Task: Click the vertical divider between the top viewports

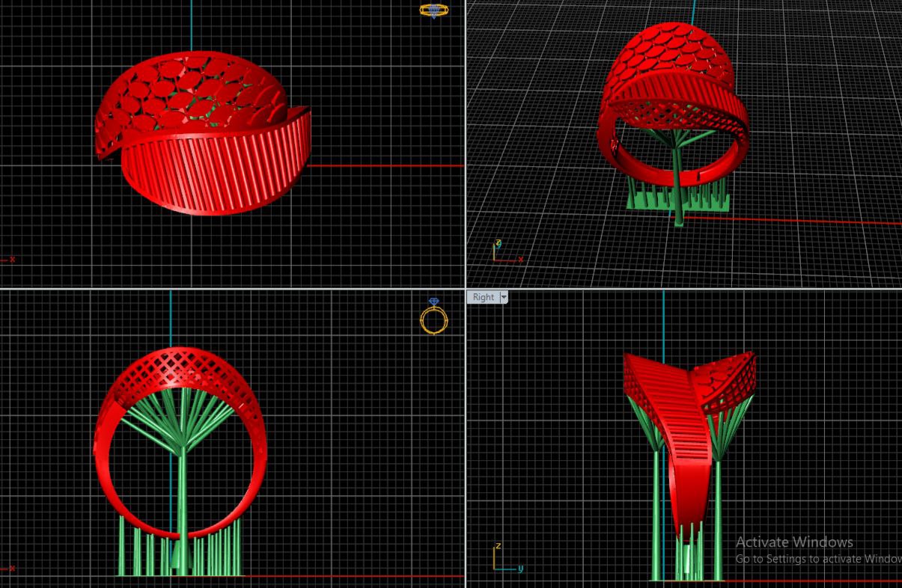Action: coord(466,142)
